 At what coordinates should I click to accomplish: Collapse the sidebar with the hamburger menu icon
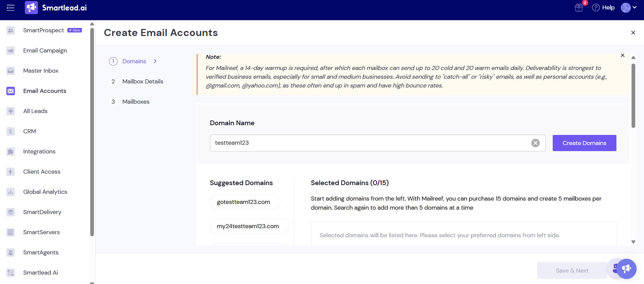click(x=11, y=8)
